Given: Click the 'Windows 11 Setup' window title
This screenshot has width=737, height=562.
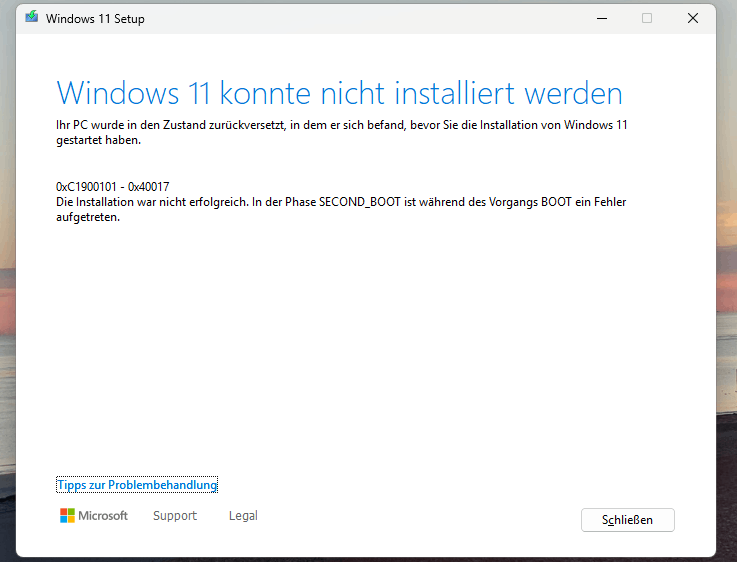Looking at the screenshot, I should tap(95, 19).
